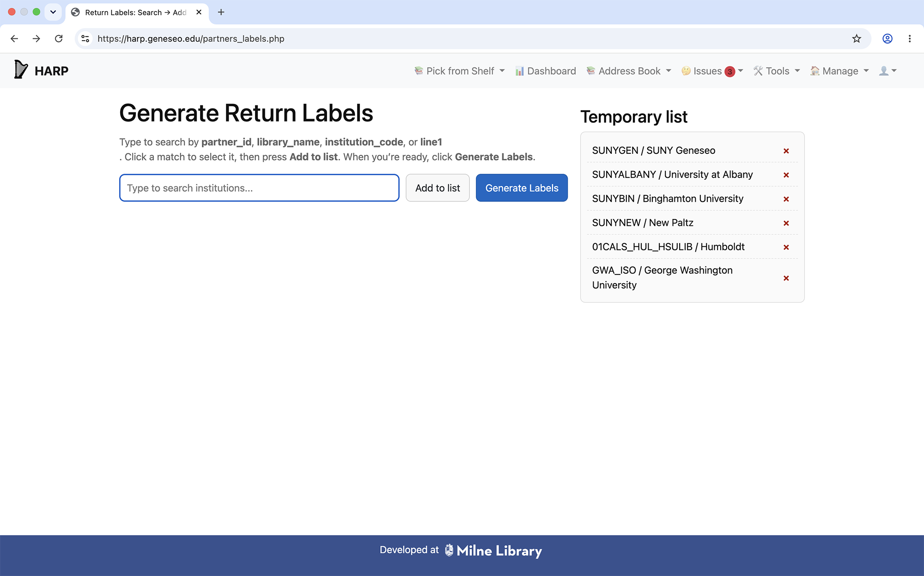924x576 pixels.
Task: Select the SUNYNEW / New Paltz text
Action: coord(643,223)
